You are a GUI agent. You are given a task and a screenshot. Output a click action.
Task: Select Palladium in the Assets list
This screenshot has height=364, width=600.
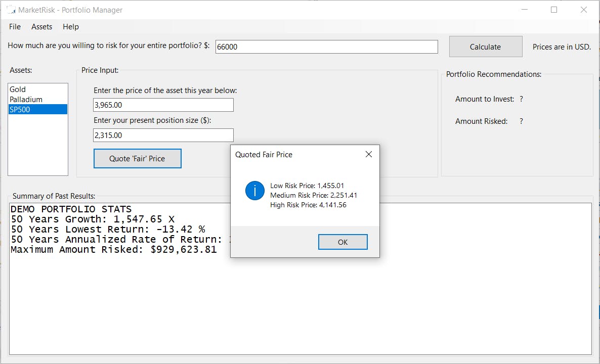click(37, 100)
